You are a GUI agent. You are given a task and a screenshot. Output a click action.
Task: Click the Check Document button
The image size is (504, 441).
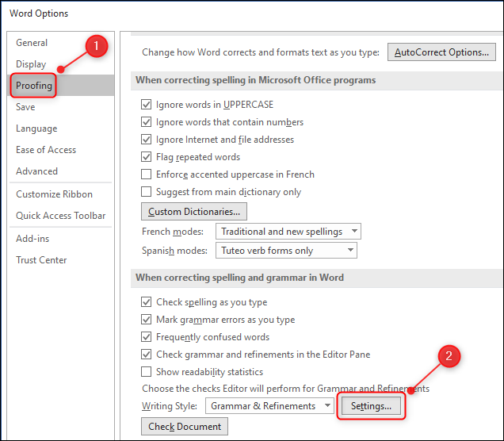click(x=185, y=426)
